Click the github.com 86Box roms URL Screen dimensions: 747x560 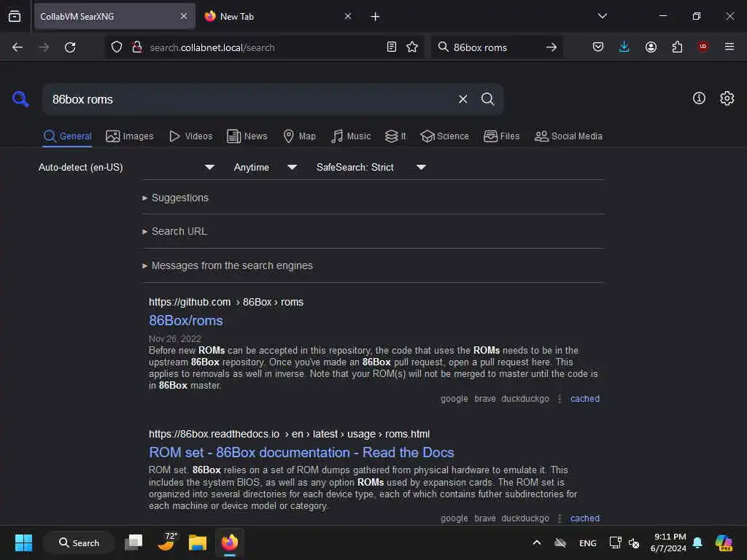[226, 302]
